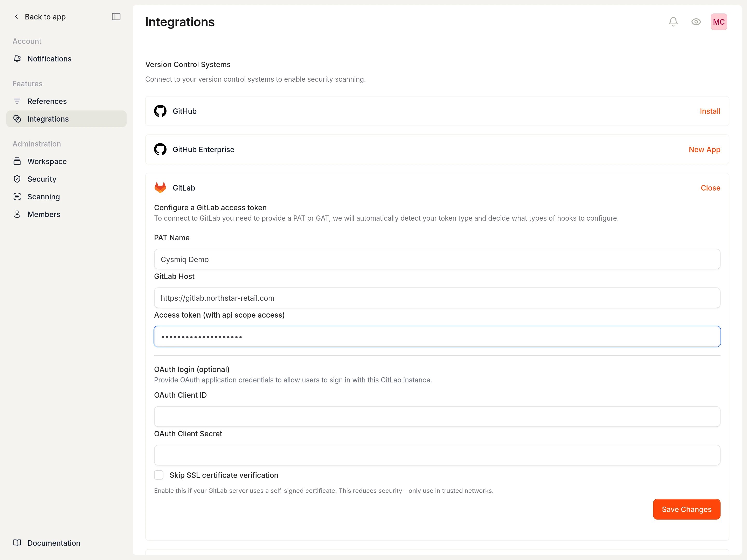Focus the GitLab Host field
This screenshot has height=560, width=747.
tap(437, 298)
